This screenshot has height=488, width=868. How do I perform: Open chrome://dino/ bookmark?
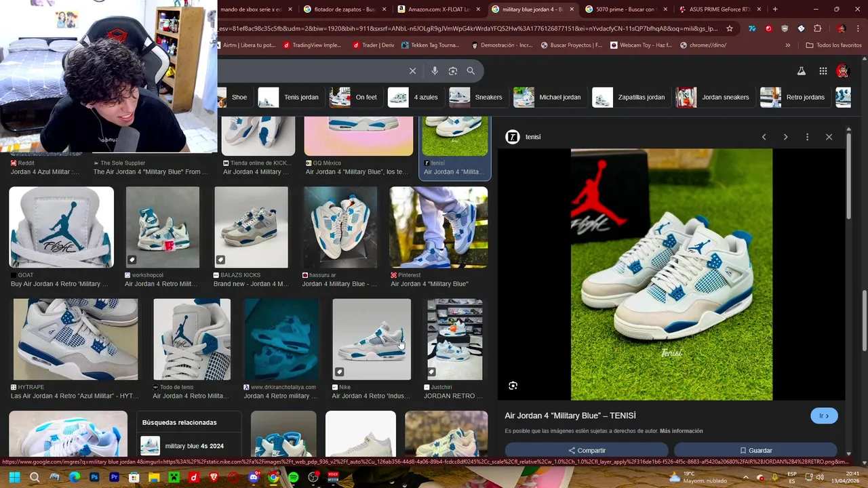coord(703,45)
